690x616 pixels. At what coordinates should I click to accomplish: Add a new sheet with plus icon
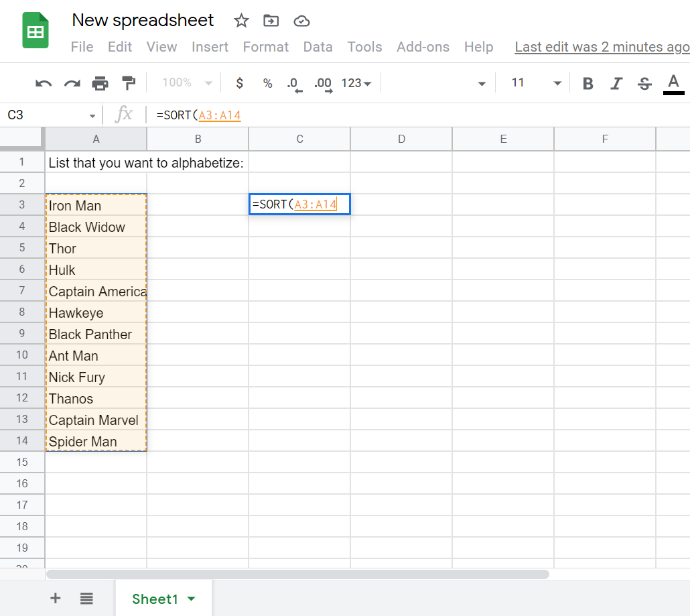[56, 598]
